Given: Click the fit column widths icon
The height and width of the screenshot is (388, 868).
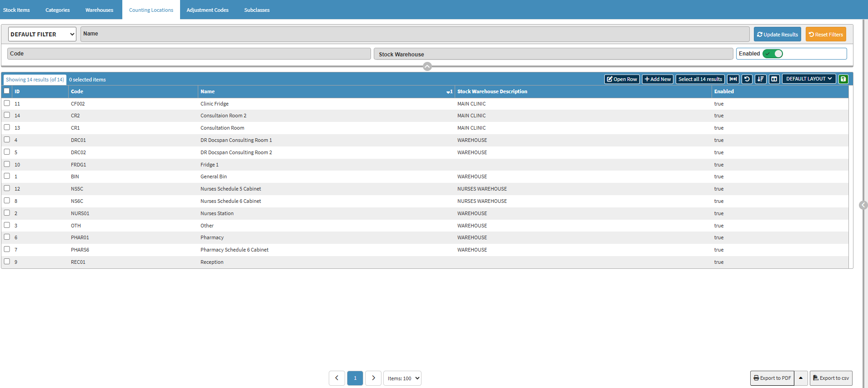Looking at the screenshot, I should click(733, 79).
